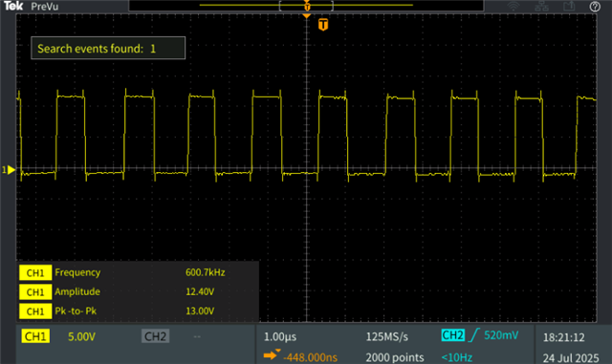Viewport: 612px width, 364px height.
Task: Click the 1.00µs horizontal scale readout
Action: click(280, 336)
